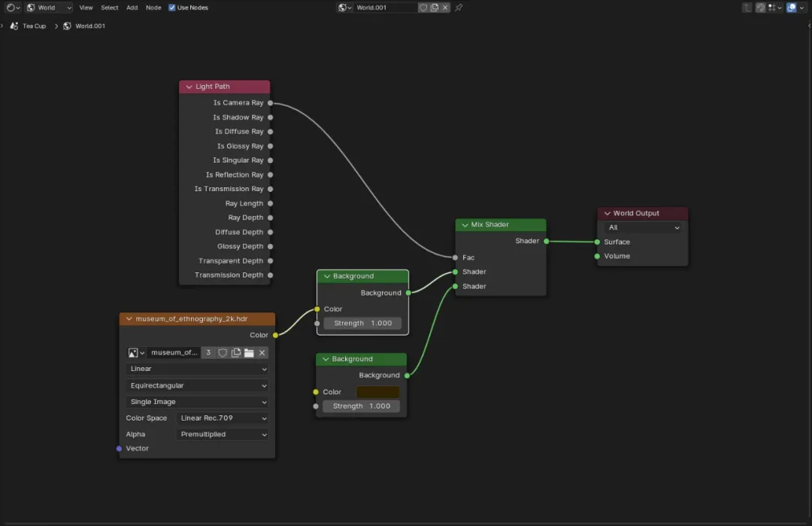Open the Equirectangular projection dropdown
Image resolution: width=812 pixels, height=526 pixels.
coord(197,385)
